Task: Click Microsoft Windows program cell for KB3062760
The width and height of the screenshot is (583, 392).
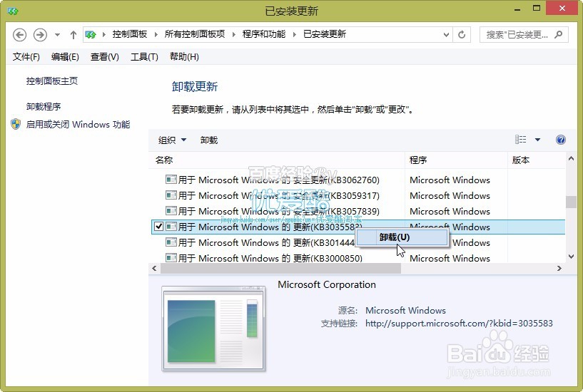Action: [x=450, y=180]
